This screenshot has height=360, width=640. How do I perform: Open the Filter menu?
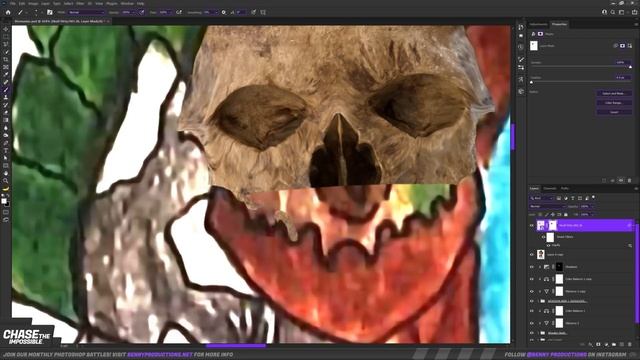click(x=80, y=3)
